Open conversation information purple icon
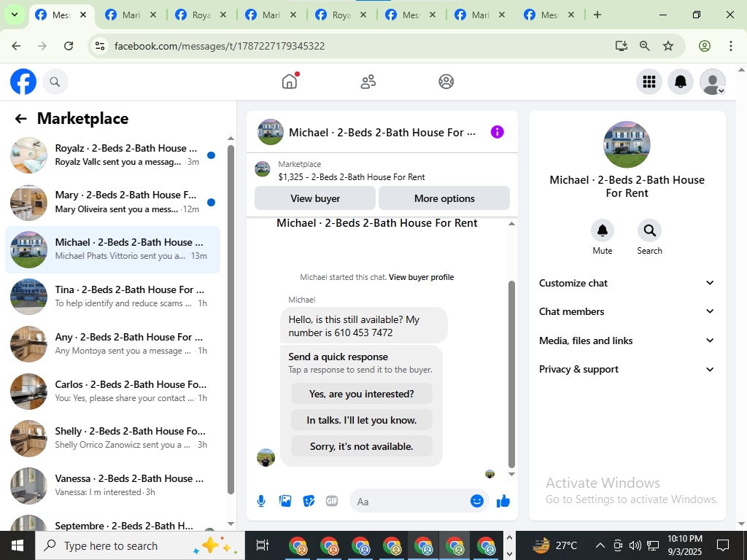 click(497, 132)
